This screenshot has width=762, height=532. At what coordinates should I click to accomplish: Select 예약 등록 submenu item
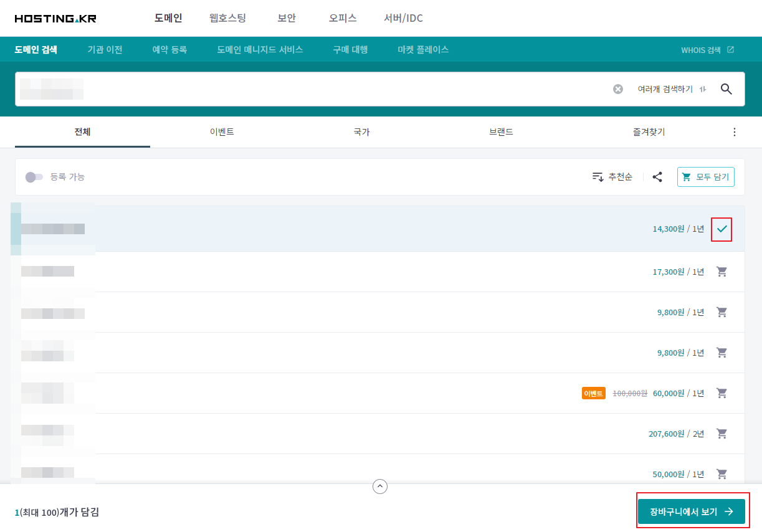click(169, 50)
